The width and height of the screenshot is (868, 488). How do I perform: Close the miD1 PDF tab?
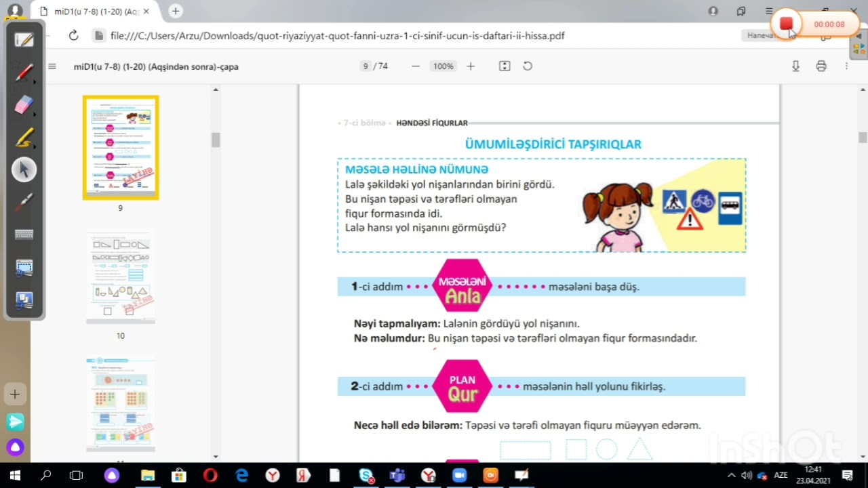tap(146, 12)
